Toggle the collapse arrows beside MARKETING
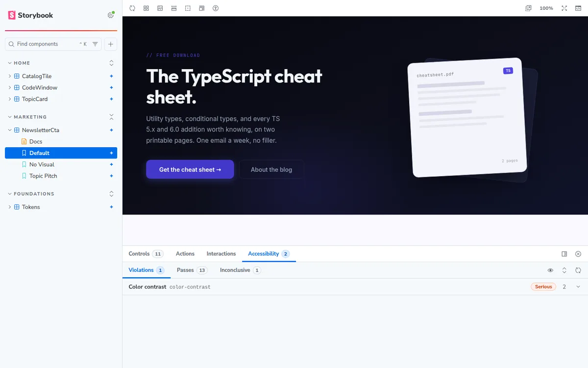The height and width of the screenshot is (368, 588). (111, 117)
